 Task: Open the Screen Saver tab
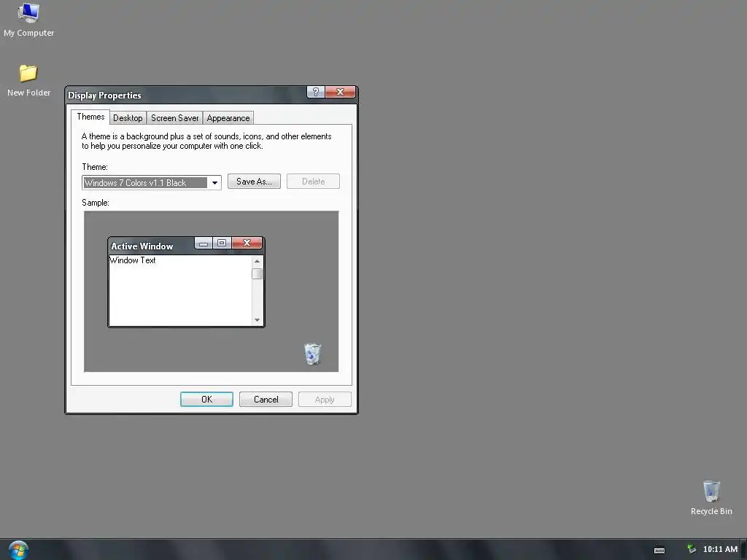coord(174,118)
